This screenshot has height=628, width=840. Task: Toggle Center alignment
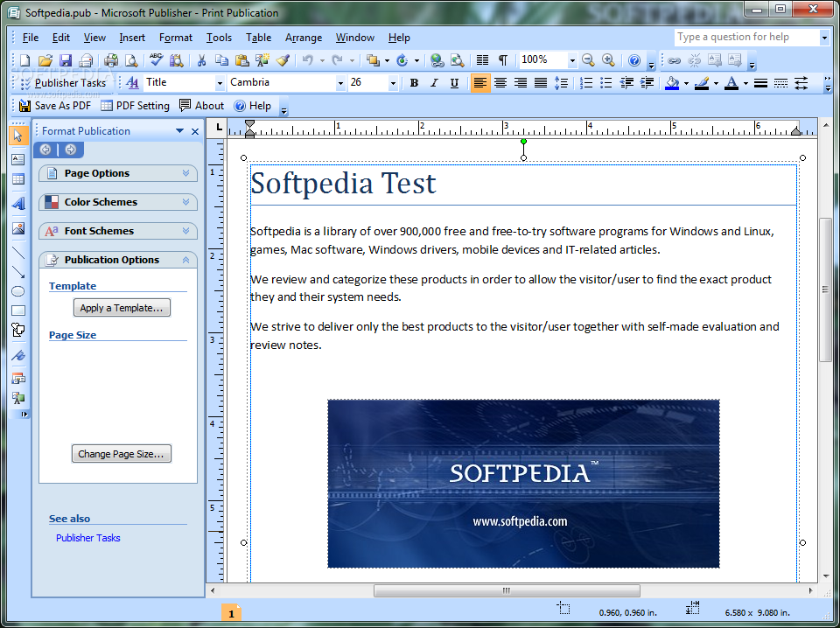click(x=500, y=83)
